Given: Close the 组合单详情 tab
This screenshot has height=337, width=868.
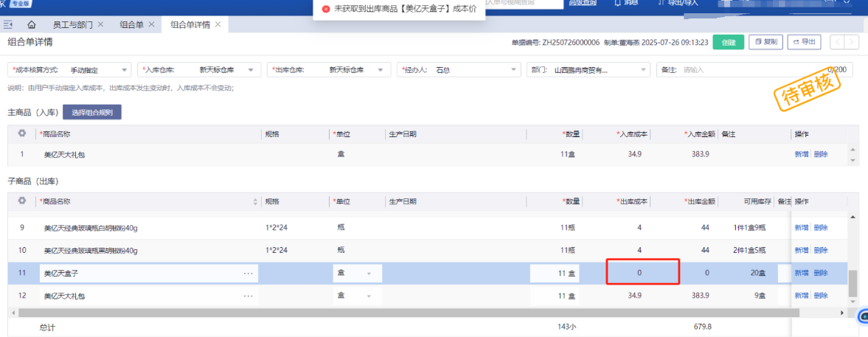Looking at the screenshot, I should click(x=218, y=24).
